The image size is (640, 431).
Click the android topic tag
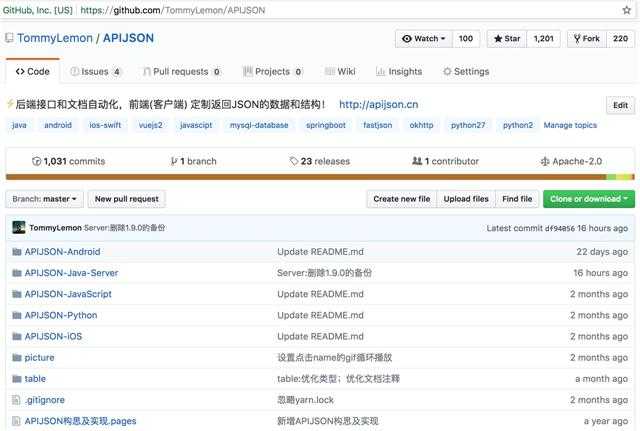point(58,125)
